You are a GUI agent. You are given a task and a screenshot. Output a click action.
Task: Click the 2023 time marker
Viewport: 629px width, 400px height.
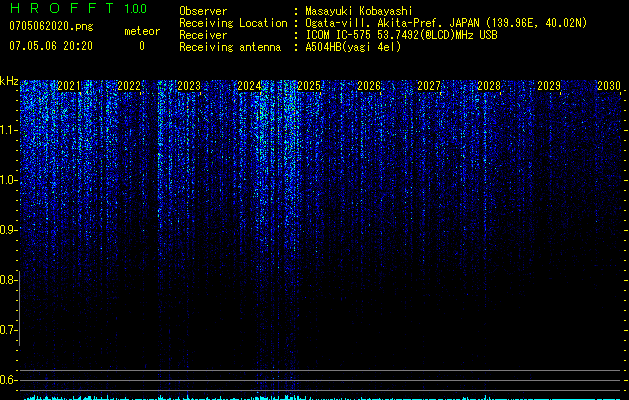[189, 86]
